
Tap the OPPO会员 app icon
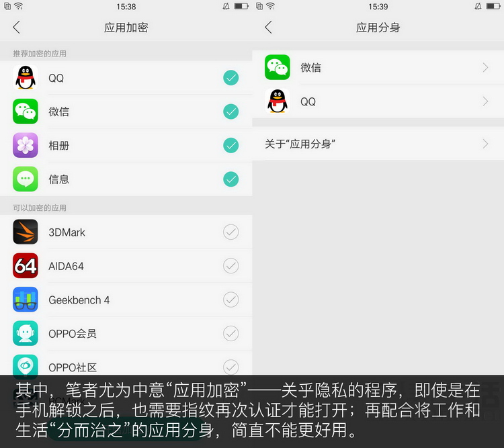click(26, 333)
